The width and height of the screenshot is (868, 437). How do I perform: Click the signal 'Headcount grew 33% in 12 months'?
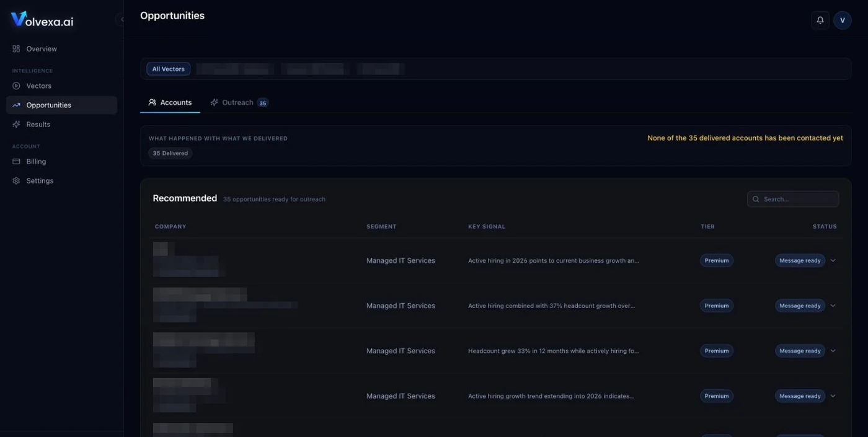point(553,351)
